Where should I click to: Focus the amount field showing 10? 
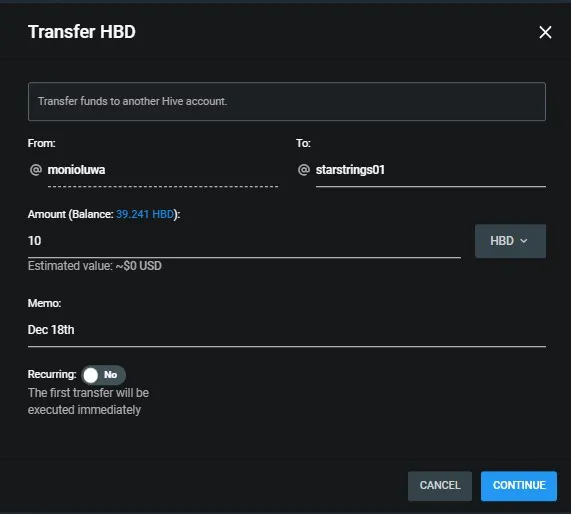(x=244, y=241)
